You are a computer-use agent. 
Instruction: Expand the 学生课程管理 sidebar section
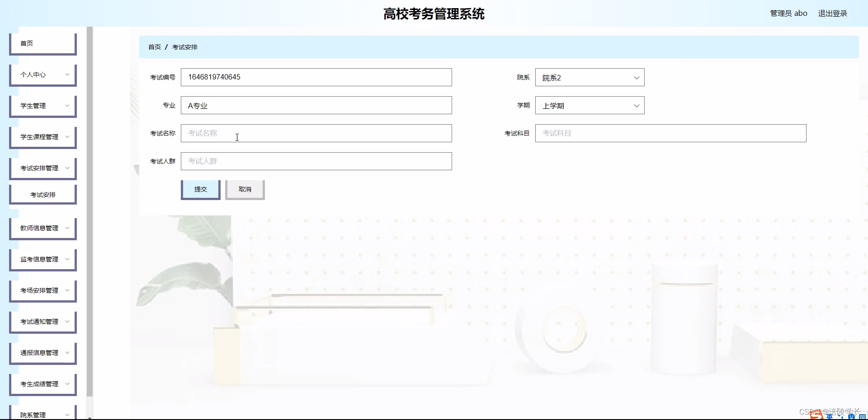(x=42, y=137)
